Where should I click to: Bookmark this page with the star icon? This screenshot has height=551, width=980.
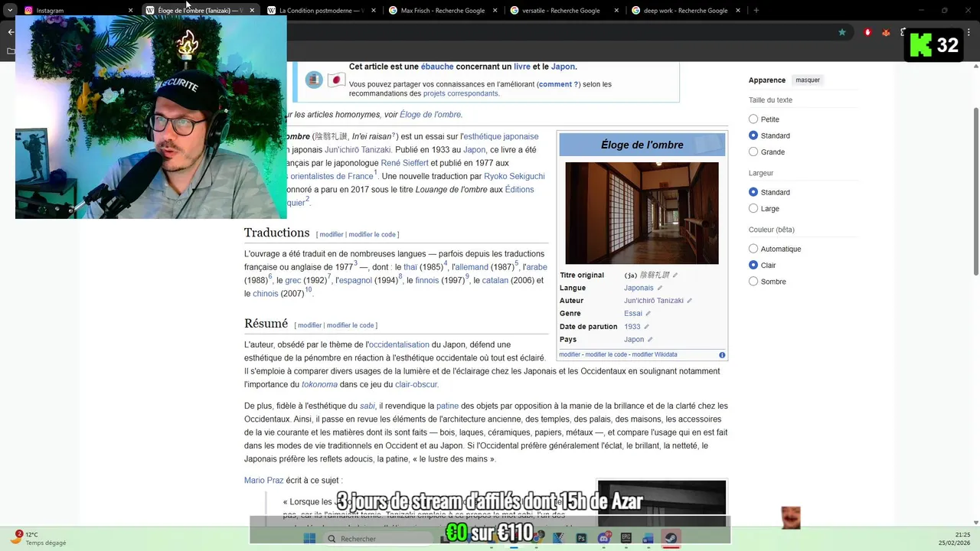842,32
